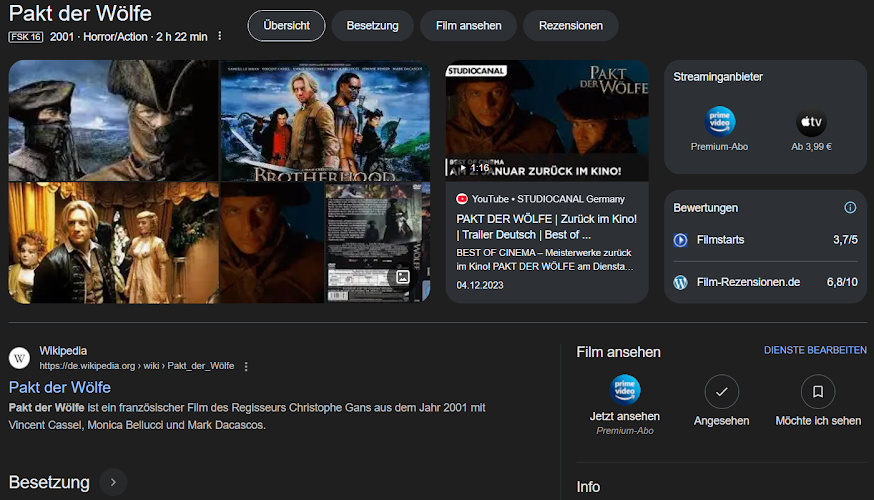Image resolution: width=874 pixels, height=500 pixels.
Task: Play the Studiocanal trailer video
Action: [x=547, y=120]
